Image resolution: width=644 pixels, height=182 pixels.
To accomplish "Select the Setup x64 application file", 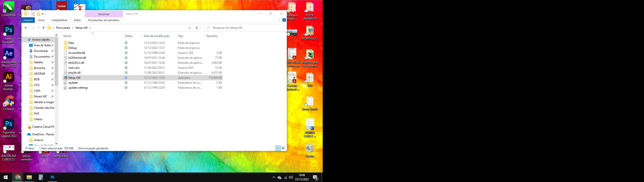I will coord(74,78).
